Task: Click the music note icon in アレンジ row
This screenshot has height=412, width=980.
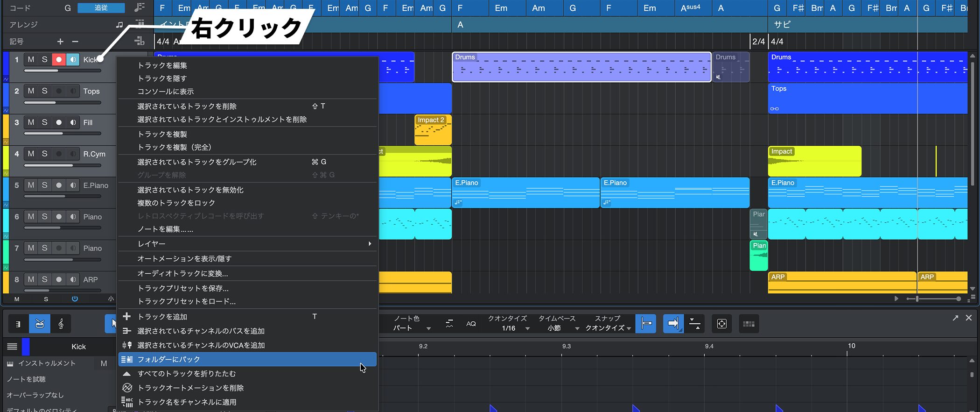Action: 119,25
